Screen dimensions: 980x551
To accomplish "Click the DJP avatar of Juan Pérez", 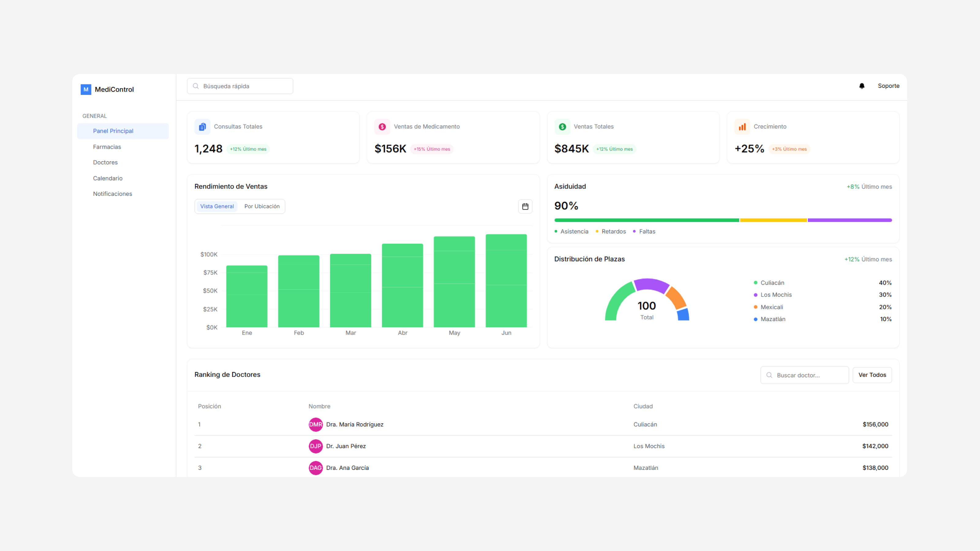I will pos(315,446).
